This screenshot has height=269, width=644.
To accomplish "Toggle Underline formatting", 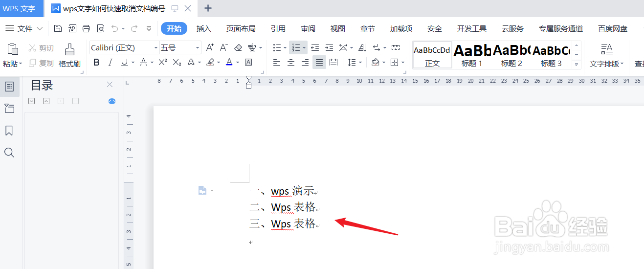I will (x=124, y=62).
